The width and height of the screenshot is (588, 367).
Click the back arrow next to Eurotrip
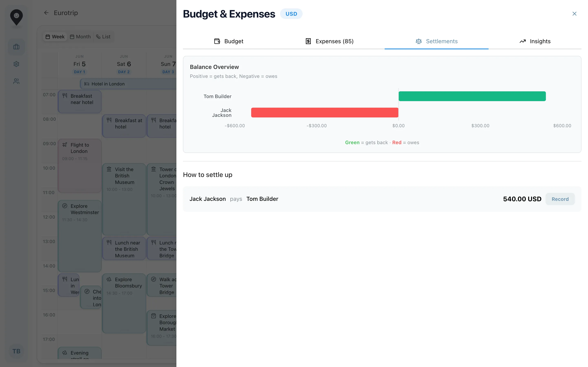coord(46,13)
